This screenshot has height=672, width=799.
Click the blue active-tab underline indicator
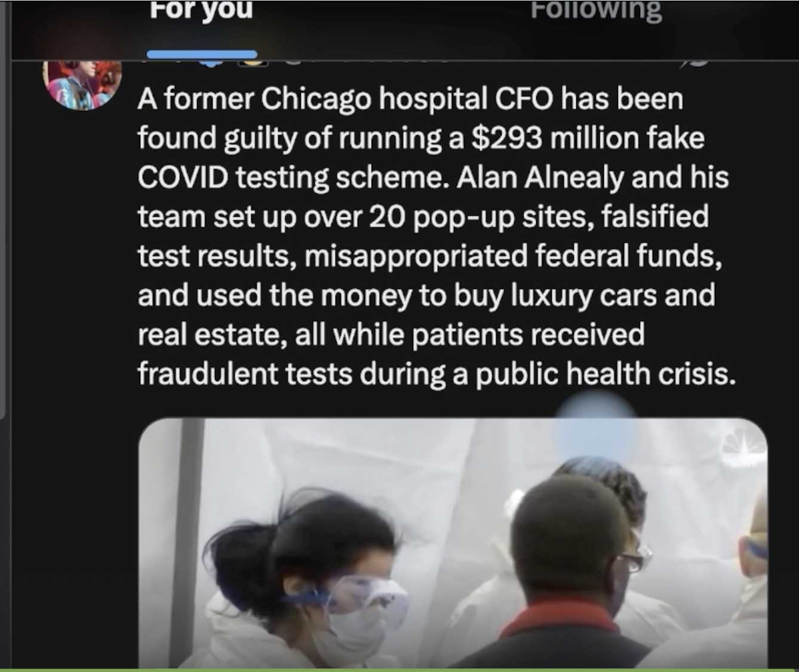202,55
